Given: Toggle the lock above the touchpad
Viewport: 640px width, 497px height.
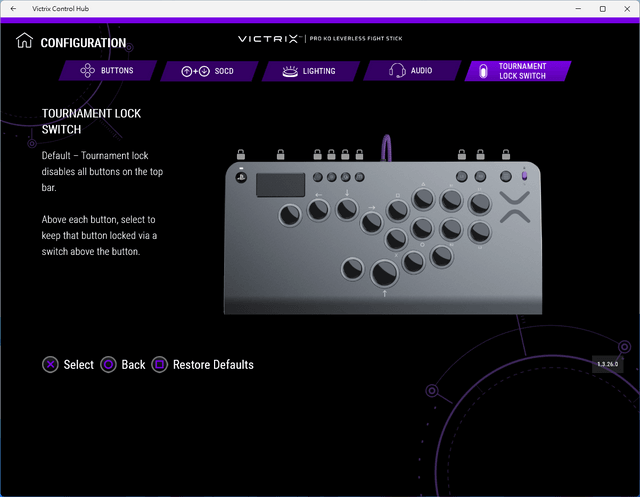Looking at the screenshot, I should 280,154.
